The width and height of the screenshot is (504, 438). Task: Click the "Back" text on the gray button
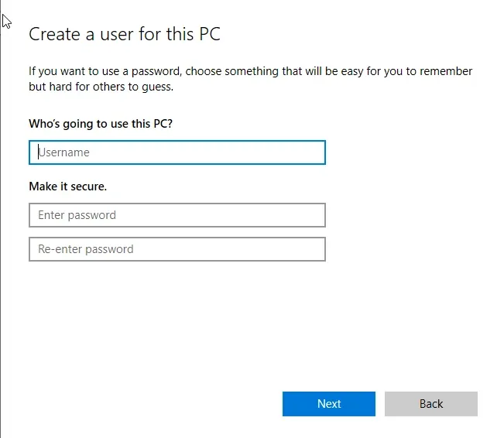(431, 404)
